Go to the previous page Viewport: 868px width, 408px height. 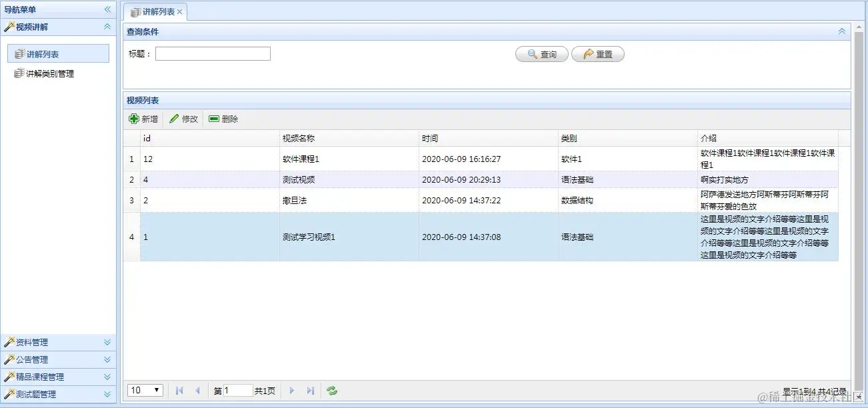[197, 391]
